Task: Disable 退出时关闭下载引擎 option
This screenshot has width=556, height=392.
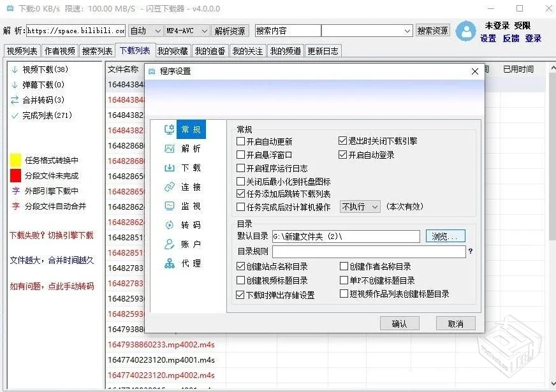Action: tap(343, 140)
